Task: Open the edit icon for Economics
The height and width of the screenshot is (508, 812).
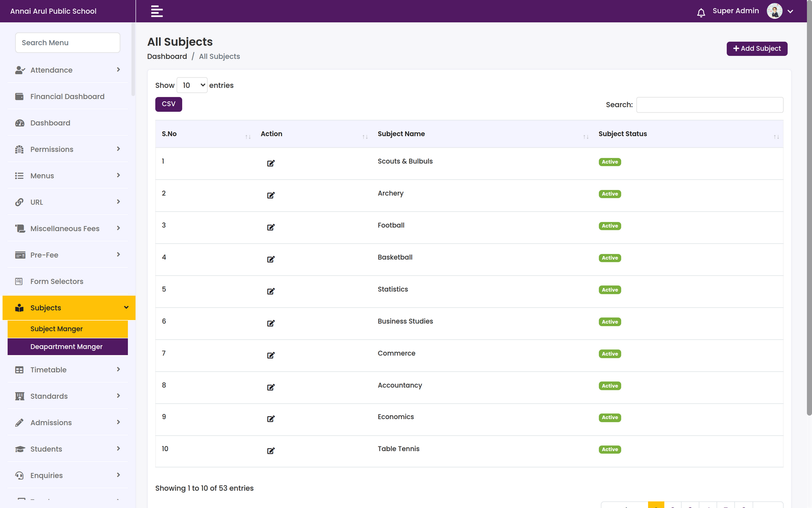Action: 271,419
